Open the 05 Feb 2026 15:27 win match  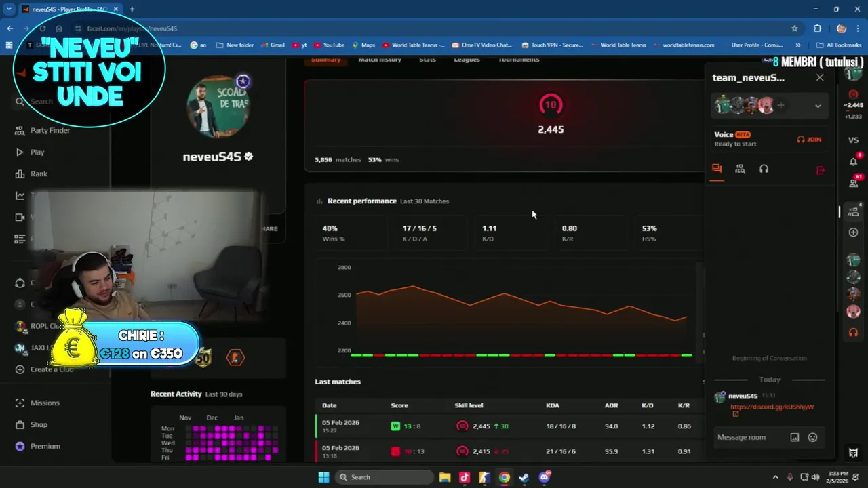pyautogui.click(x=509, y=426)
